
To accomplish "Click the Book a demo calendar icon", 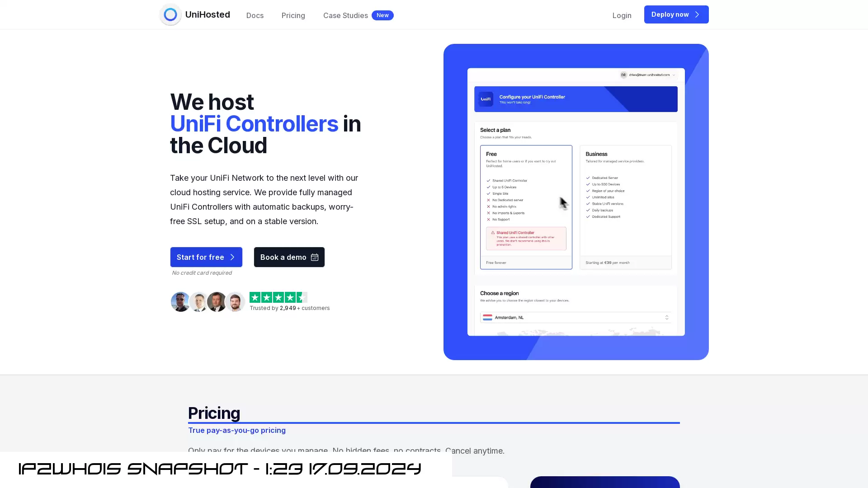I will [314, 258].
